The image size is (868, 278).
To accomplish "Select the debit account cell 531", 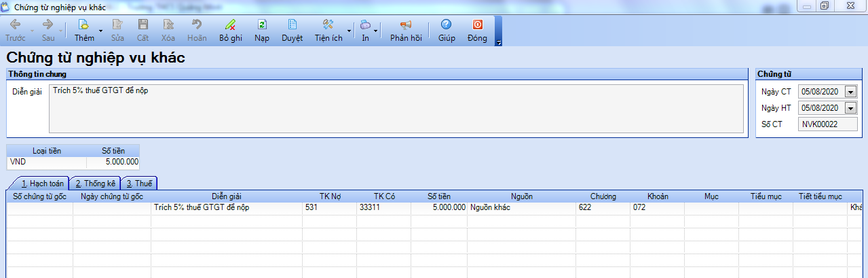I will (330, 208).
